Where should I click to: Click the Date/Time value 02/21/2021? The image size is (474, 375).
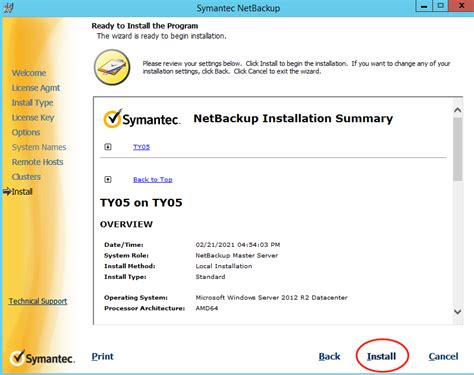(238, 245)
